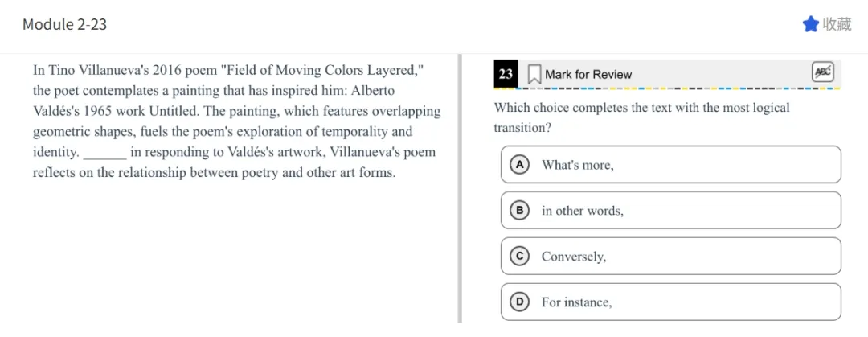Choose the answer "What's more,"
The height and width of the screenshot is (337, 868).
click(x=577, y=165)
